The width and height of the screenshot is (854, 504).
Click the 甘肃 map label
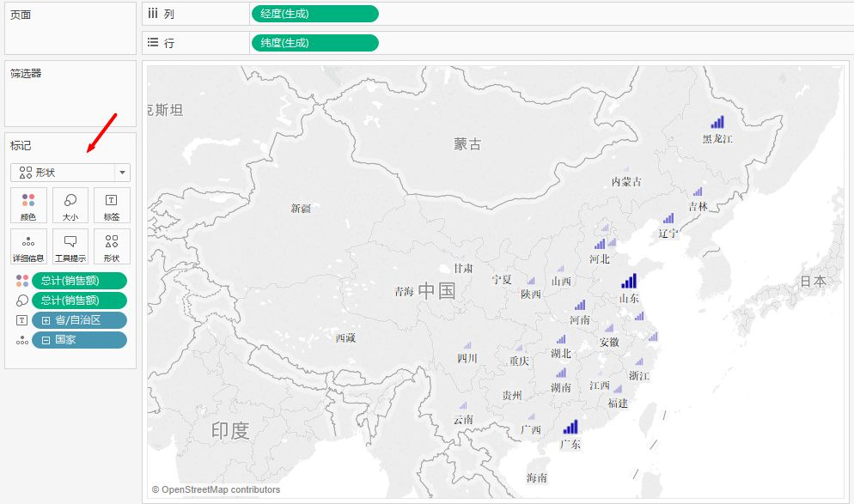463,269
